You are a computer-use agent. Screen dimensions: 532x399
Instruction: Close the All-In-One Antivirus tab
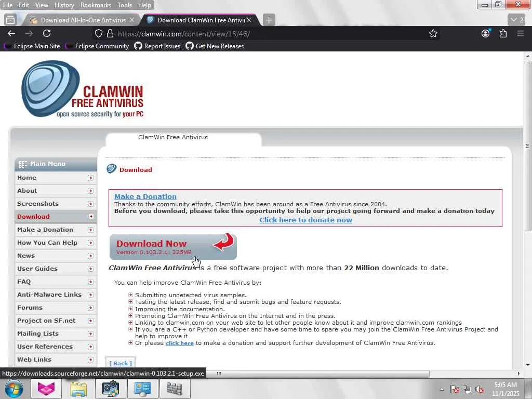(132, 20)
